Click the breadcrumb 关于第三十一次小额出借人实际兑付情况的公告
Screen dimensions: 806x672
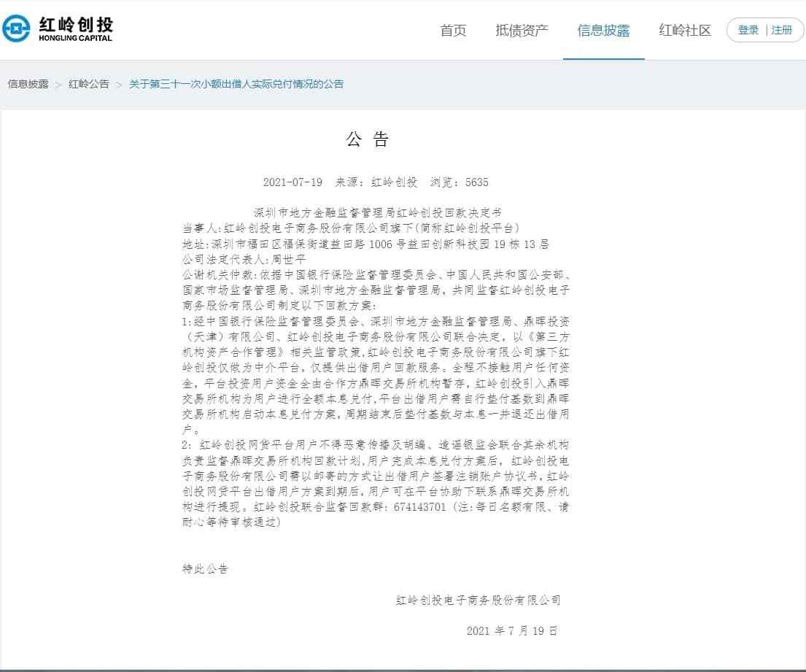point(236,84)
